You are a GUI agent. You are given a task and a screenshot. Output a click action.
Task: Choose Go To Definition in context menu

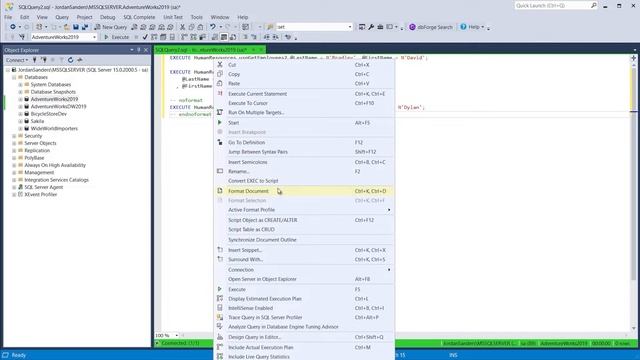tap(304, 142)
